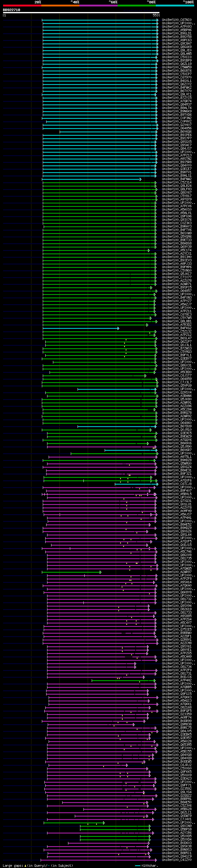Click the cyan alignment bar of UniRef100_B6V6R7
Image resolution: width=197 pixels, height=868 pixels.
click(131, 450)
